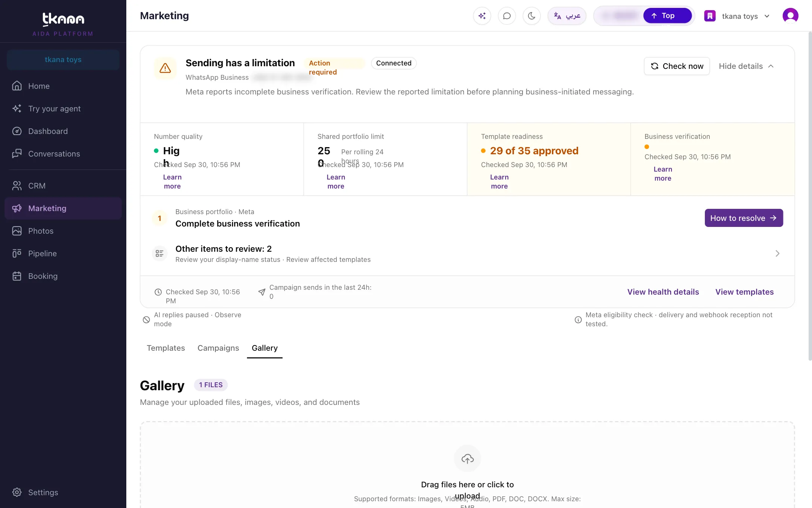Click the 1 FILES badge
Viewport: 812px width, 508px height.
pos(211,385)
